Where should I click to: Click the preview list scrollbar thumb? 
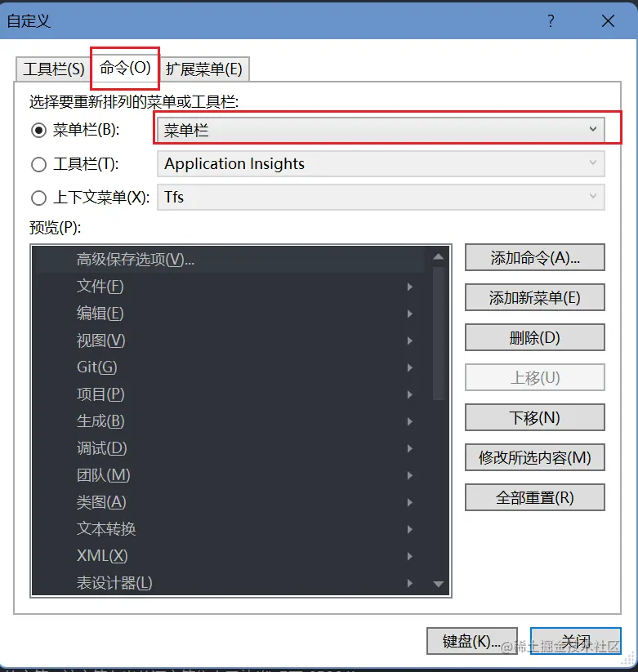(438, 333)
